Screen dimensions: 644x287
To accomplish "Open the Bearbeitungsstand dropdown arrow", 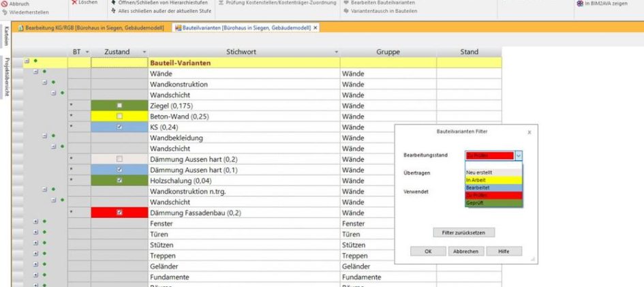I will point(519,155).
